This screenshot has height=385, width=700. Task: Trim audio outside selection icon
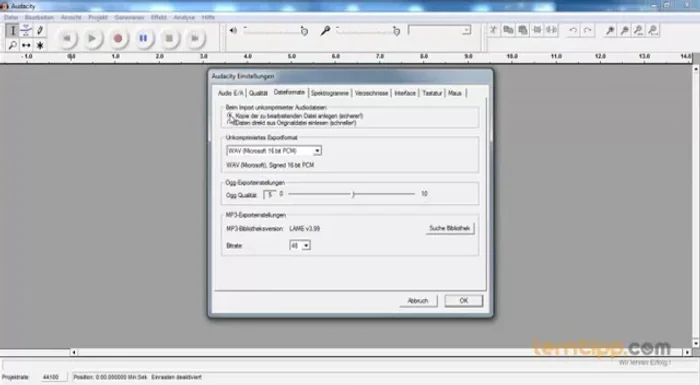click(x=537, y=30)
